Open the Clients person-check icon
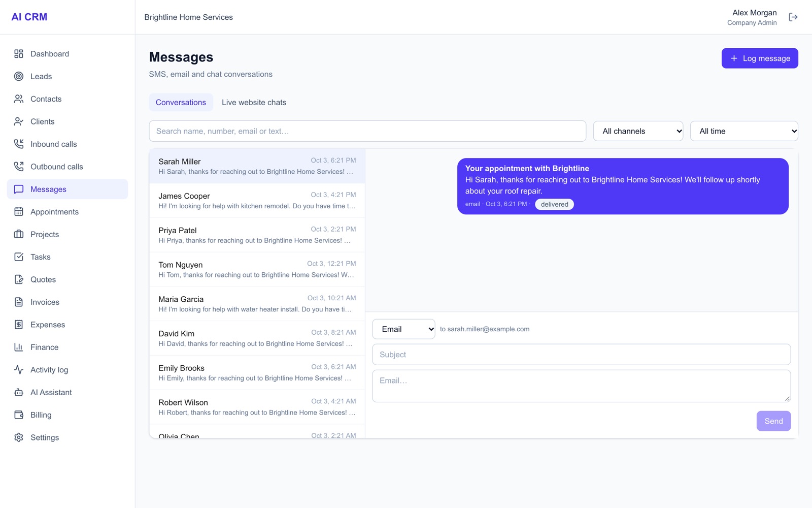The width and height of the screenshot is (812, 508). coord(19,121)
